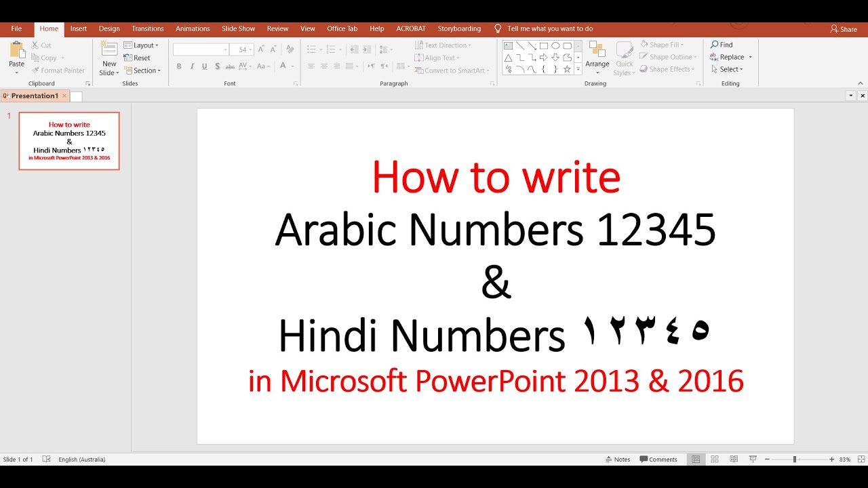Select the straight line shape

click(520, 46)
